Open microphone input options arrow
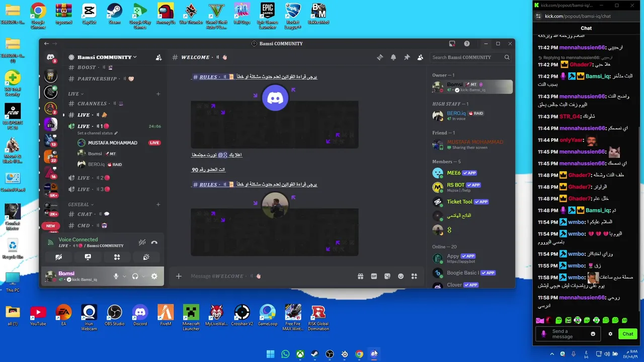The height and width of the screenshot is (362, 644). (x=124, y=276)
